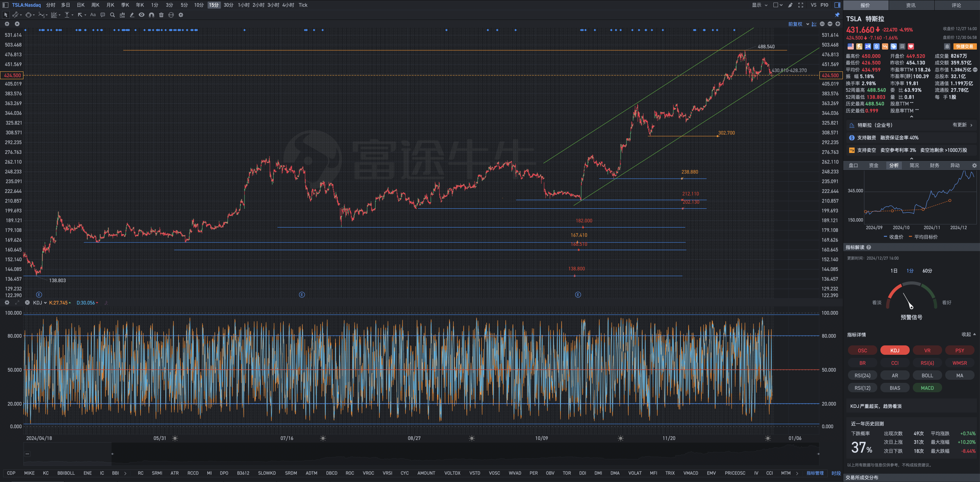This screenshot has height=482, width=980.
Task: Toggle magnet snap mode
Action: coord(152,15)
